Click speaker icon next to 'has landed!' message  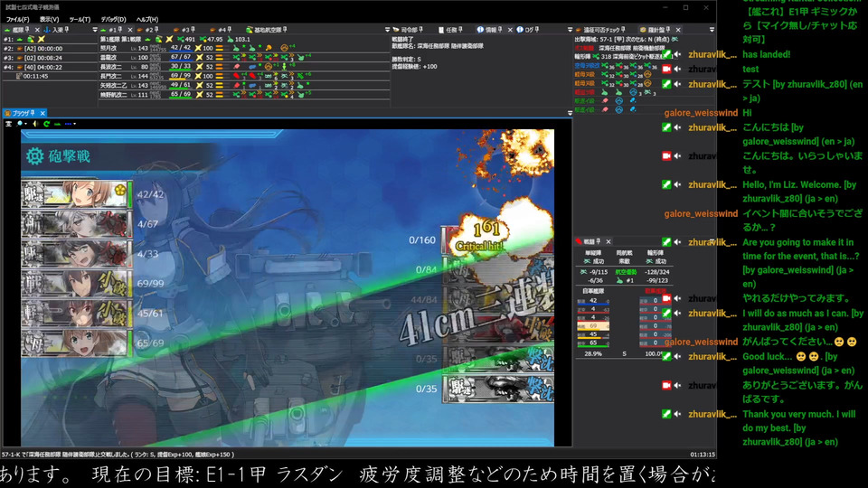click(677, 54)
